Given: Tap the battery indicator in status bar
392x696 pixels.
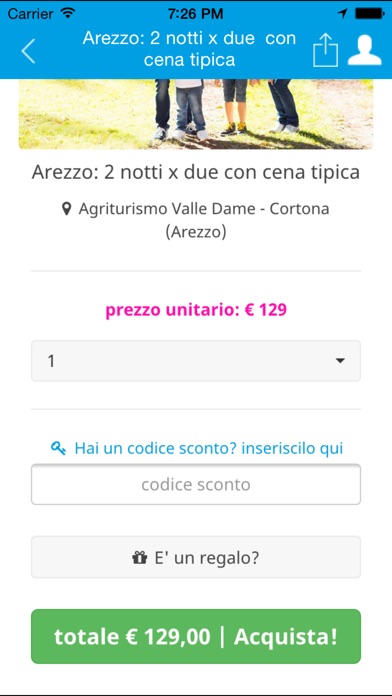Looking at the screenshot, I should tap(368, 14).
